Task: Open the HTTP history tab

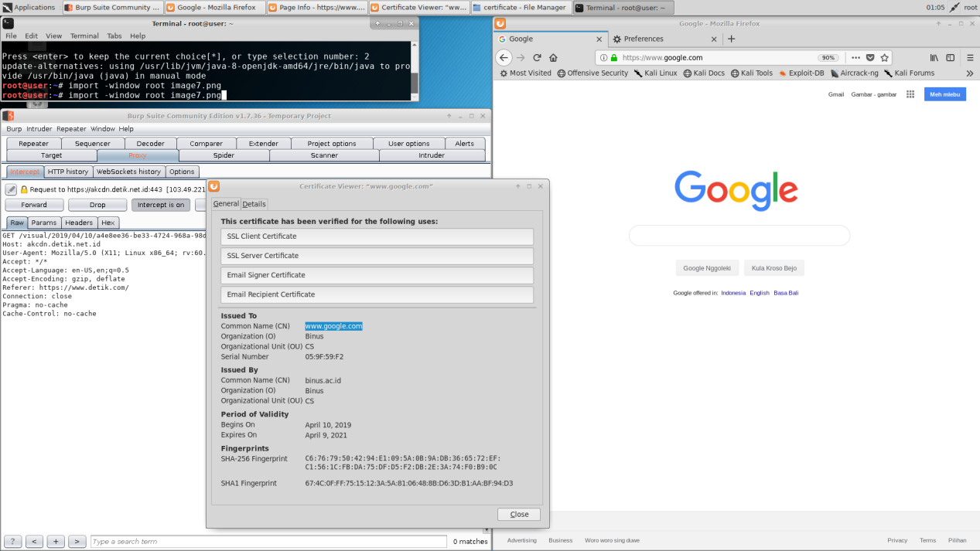Action: (68, 172)
